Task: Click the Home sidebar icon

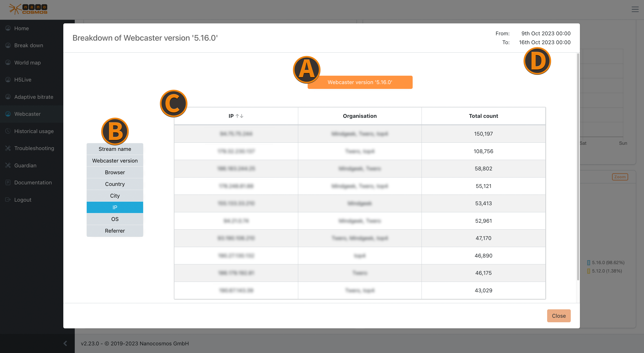Action: (x=8, y=28)
